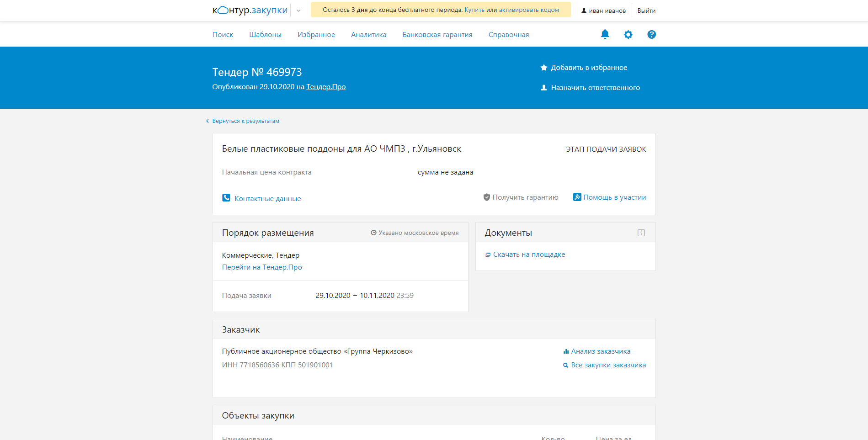This screenshot has height=440, width=868.
Task: Click the Подача заявки label
Action: click(247, 296)
